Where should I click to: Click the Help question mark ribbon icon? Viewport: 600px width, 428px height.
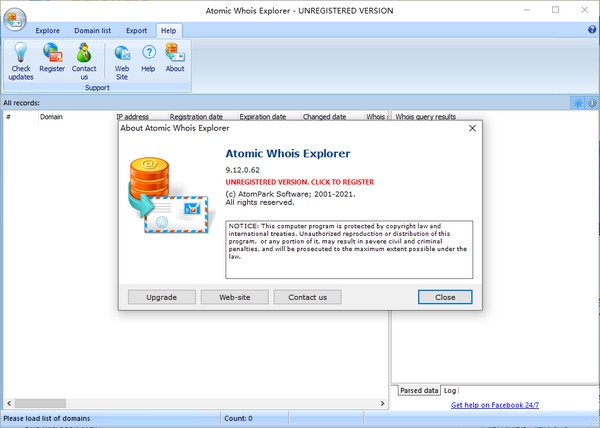tap(148, 52)
